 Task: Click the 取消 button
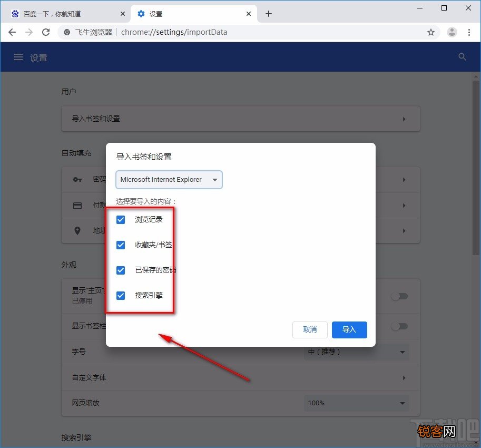pos(310,330)
